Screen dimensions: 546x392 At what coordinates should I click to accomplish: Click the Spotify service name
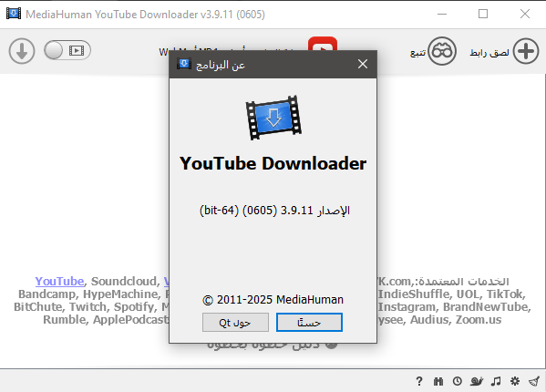[x=134, y=306]
